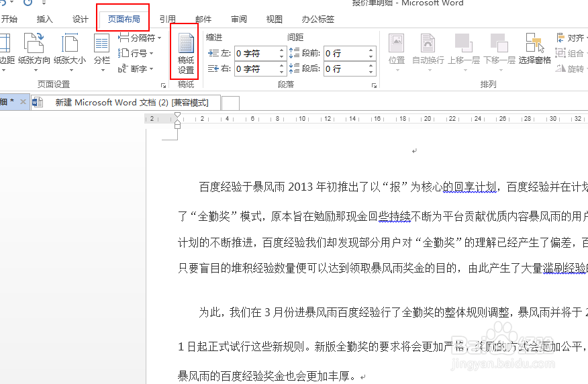
Task: Click the 下移一层 send backward button
Action: 499,52
